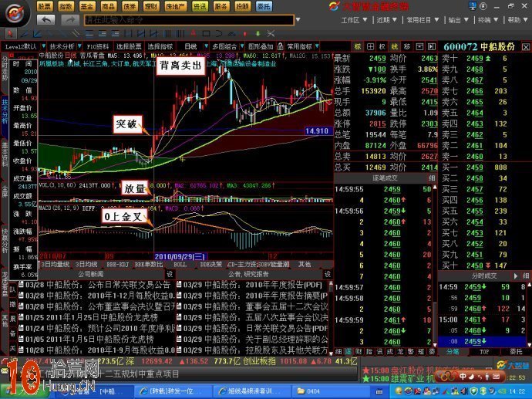Screen dimensions: 532x399
Task: Click the 图形叠加 toolbar button
Action: point(261,46)
